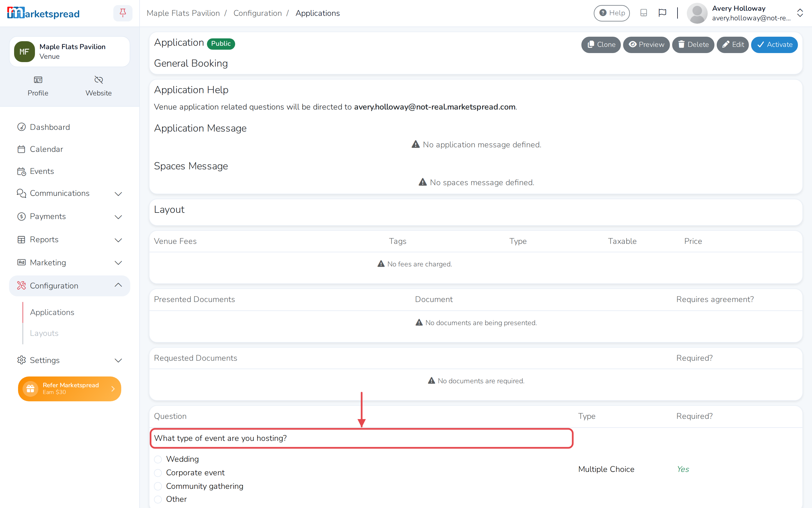Screen dimensions: 812x508
Task: Click the Dashboard gauge icon
Action: click(21, 127)
